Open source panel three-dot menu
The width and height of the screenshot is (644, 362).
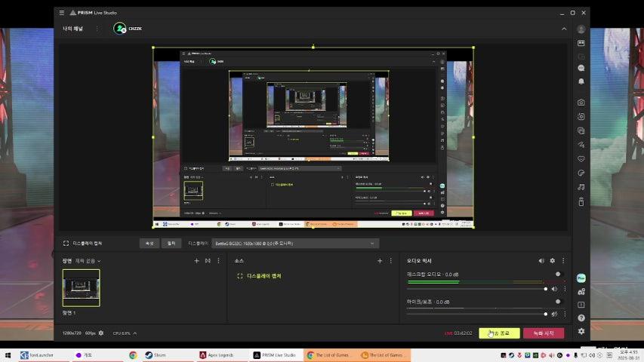coord(390,261)
